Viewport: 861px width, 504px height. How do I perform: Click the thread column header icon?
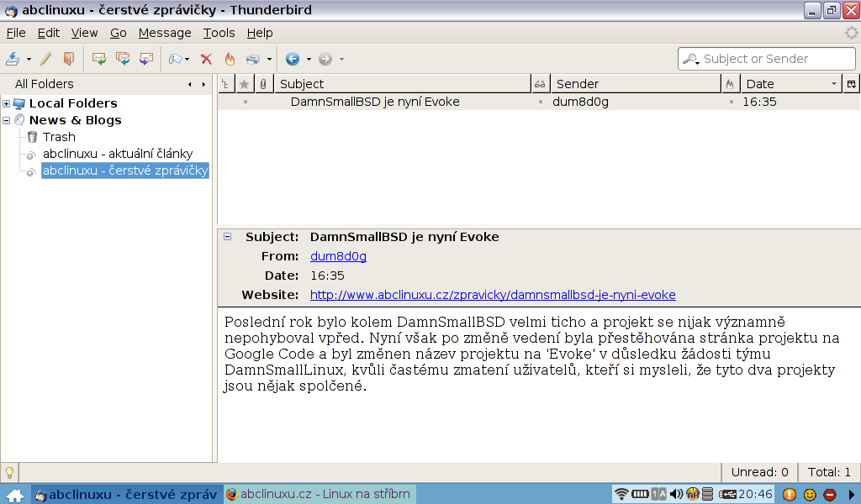tap(225, 84)
